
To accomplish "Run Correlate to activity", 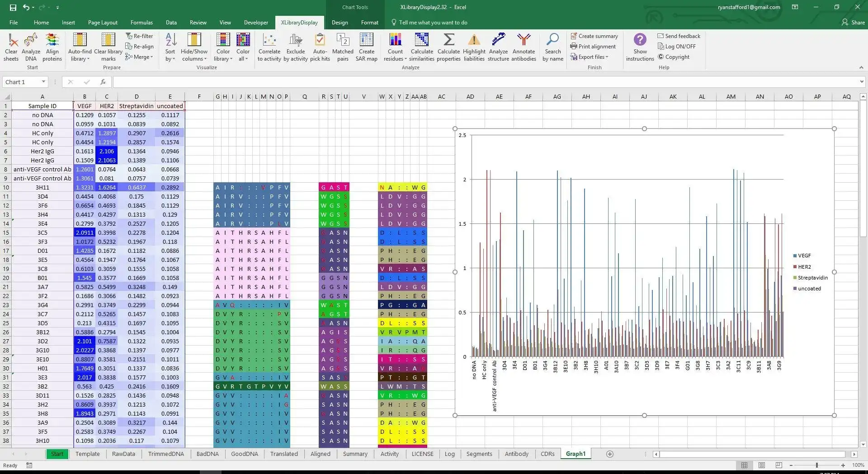I will tap(269, 47).
